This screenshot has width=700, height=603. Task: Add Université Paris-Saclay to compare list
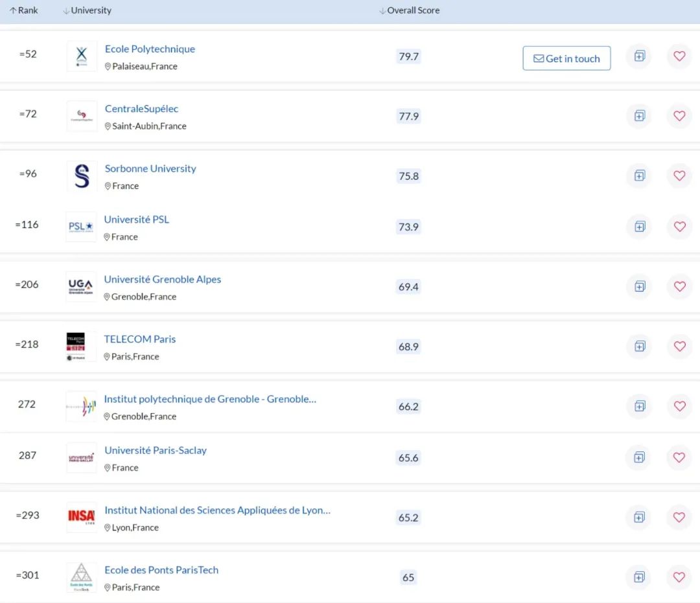click(x=639, y=457)
